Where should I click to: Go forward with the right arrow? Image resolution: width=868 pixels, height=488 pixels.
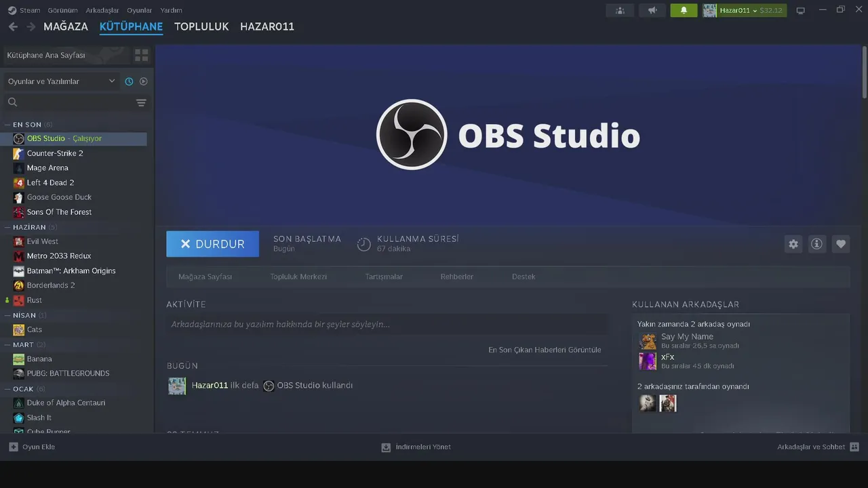point(31,26)
